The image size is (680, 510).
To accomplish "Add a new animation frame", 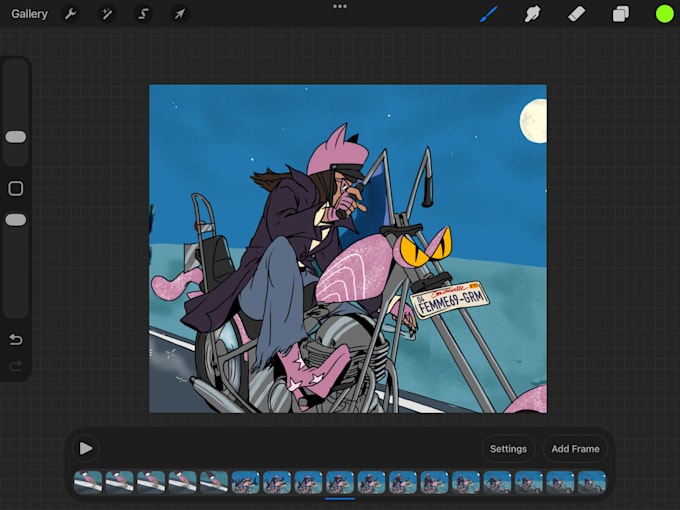I will 575,449.
